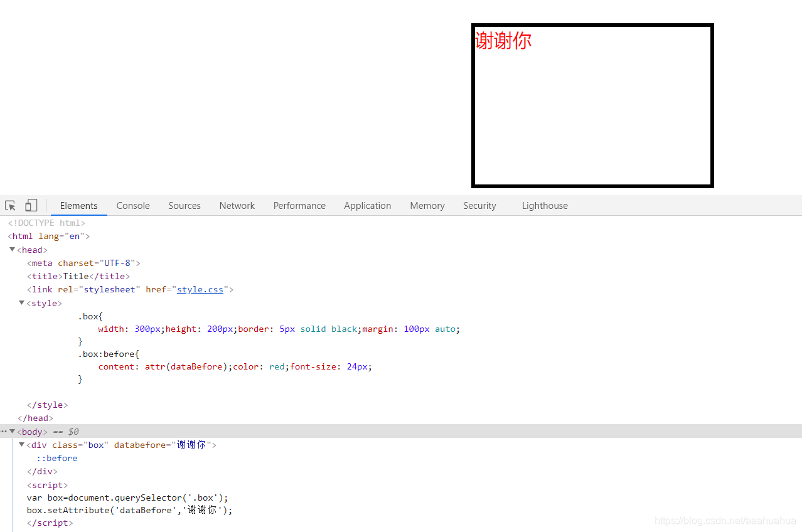Click the .box:before{ selector text

(109, 354)
